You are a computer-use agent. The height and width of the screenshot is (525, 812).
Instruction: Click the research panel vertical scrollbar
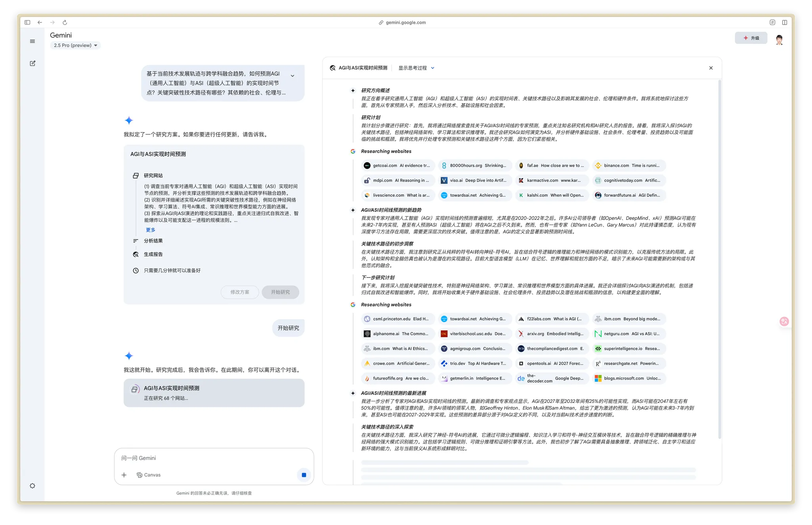click(x=719, y=258)
